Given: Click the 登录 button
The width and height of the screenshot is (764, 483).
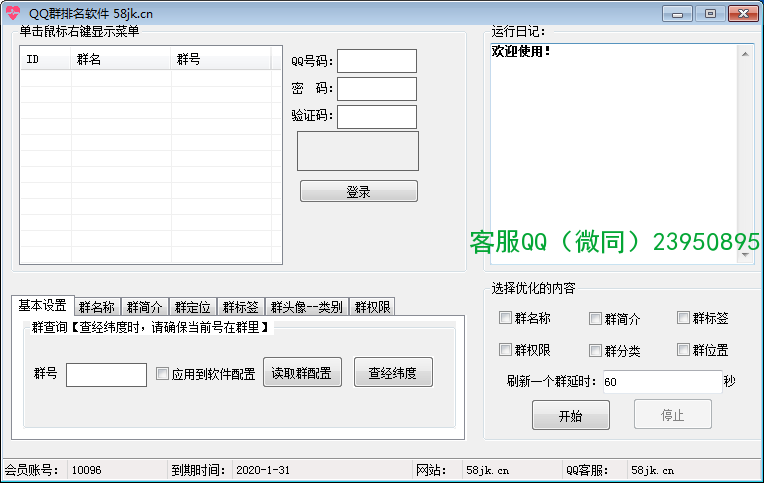Looking at the screenshot, I should tap(359, 191).
